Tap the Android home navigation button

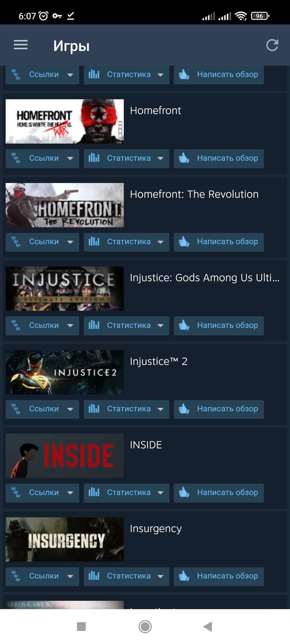tap(145, 627)
